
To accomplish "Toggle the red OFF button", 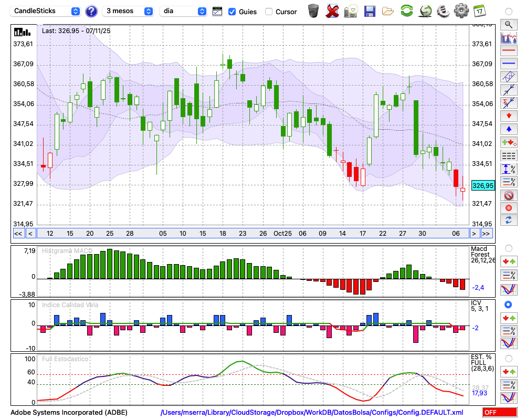I will (x=500, y=413).
